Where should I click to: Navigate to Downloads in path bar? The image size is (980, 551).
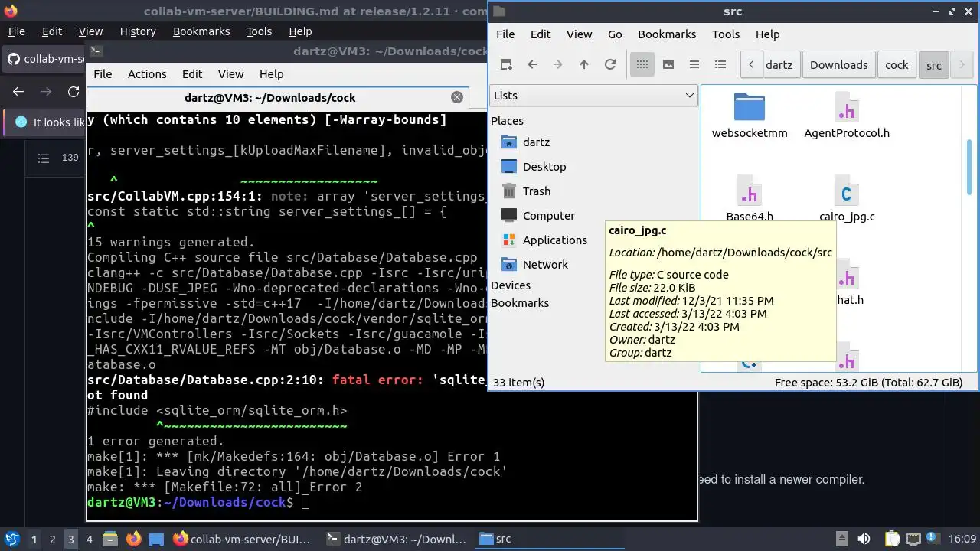point(838,64)
